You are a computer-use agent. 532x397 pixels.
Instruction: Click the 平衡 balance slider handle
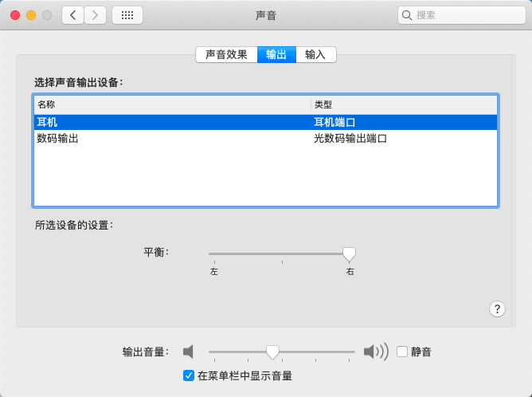pyautogui.click(x=349, y=254)
